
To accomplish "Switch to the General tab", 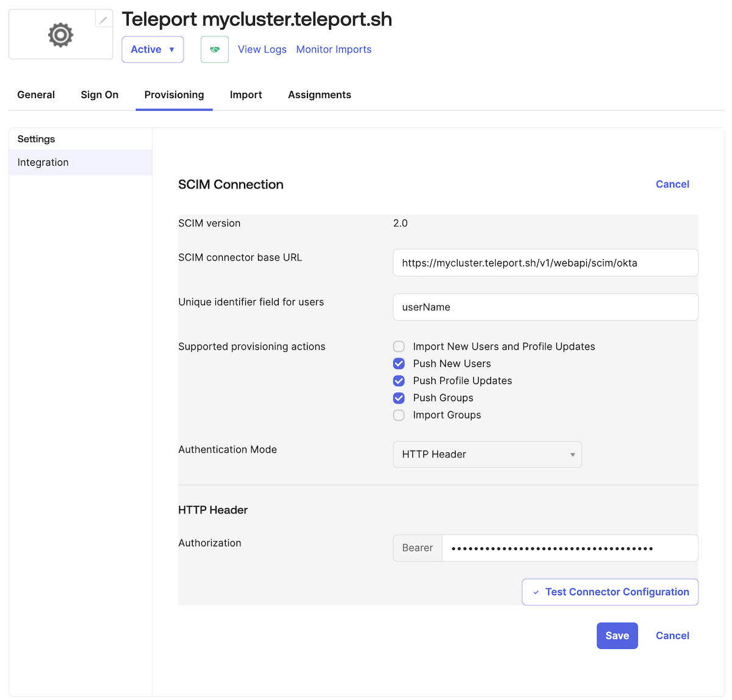I will pos(35,95).
